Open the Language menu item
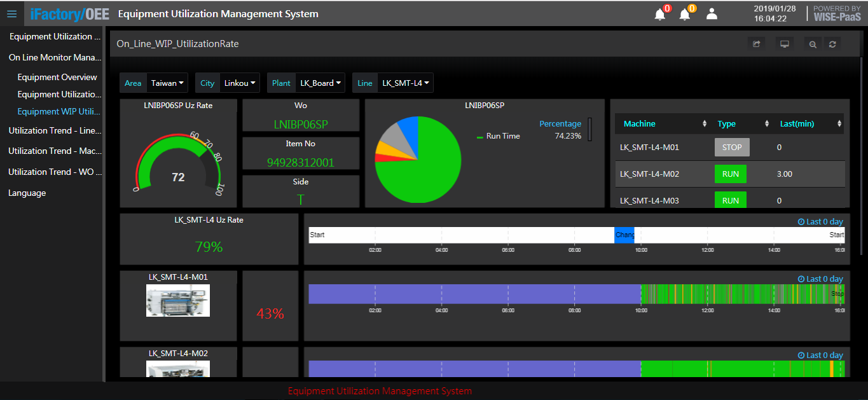This screenshot has height=400, width=868. point(27,193)
